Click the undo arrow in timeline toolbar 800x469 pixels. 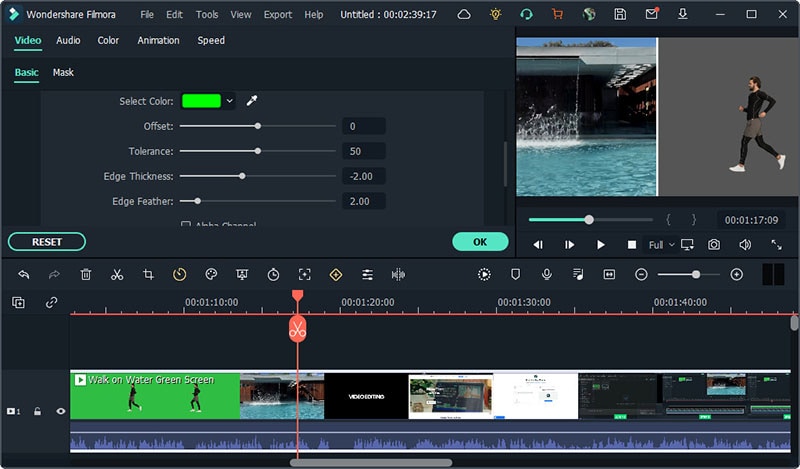point(23,275)
